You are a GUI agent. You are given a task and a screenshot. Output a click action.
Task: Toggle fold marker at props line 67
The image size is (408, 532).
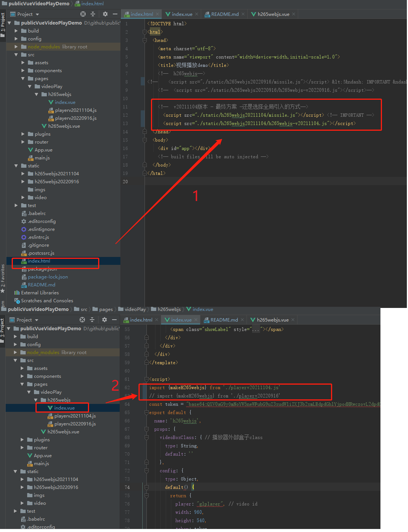tap(147, 429)
